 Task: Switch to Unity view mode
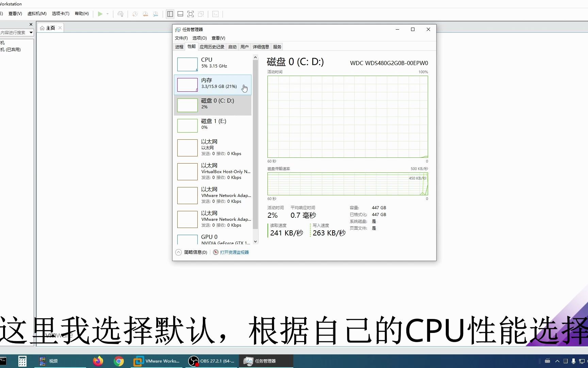[x=201, y=14]
